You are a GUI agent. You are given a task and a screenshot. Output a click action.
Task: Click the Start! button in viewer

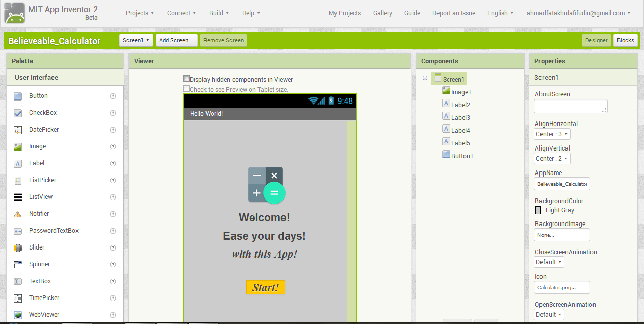(x=266, y=287)
